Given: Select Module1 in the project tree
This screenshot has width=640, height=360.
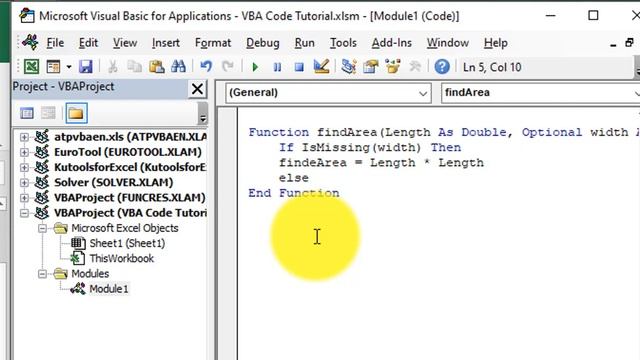Looking at the screenshot, I should 109,289.
